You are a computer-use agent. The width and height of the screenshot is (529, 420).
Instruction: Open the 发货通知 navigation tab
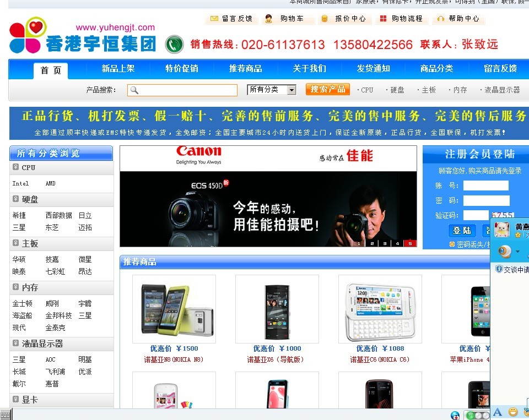[x=374, y=69]
